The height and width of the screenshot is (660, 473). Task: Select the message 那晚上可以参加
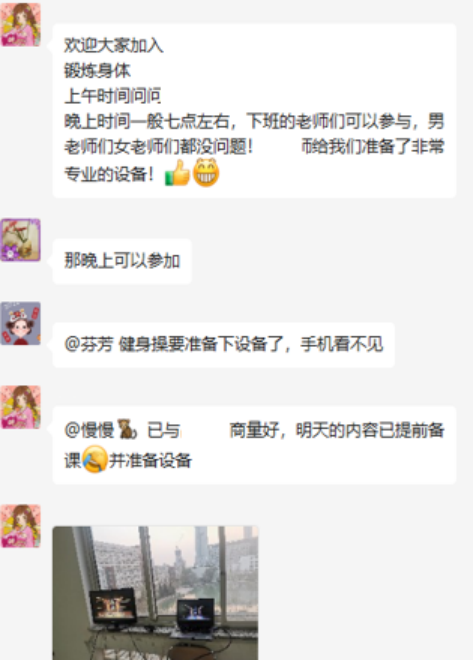click(x=122, y=261)
